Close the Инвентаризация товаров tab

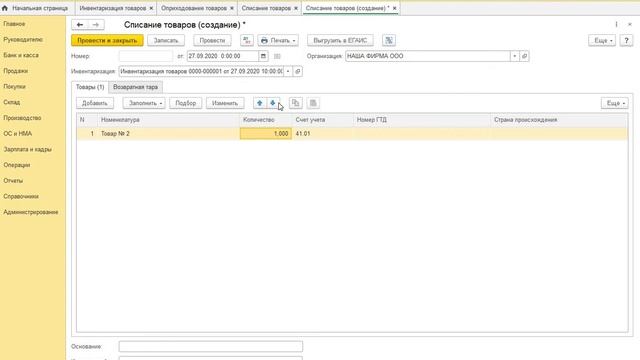(x=151, y=8)
